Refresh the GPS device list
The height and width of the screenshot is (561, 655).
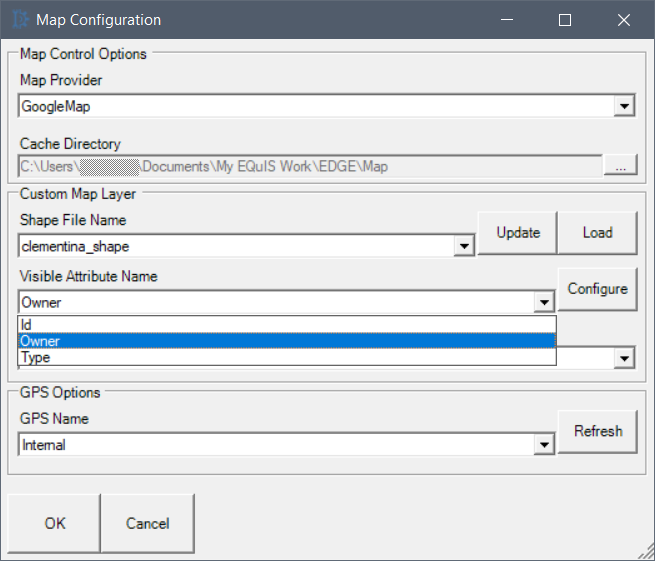coord(597,432)
